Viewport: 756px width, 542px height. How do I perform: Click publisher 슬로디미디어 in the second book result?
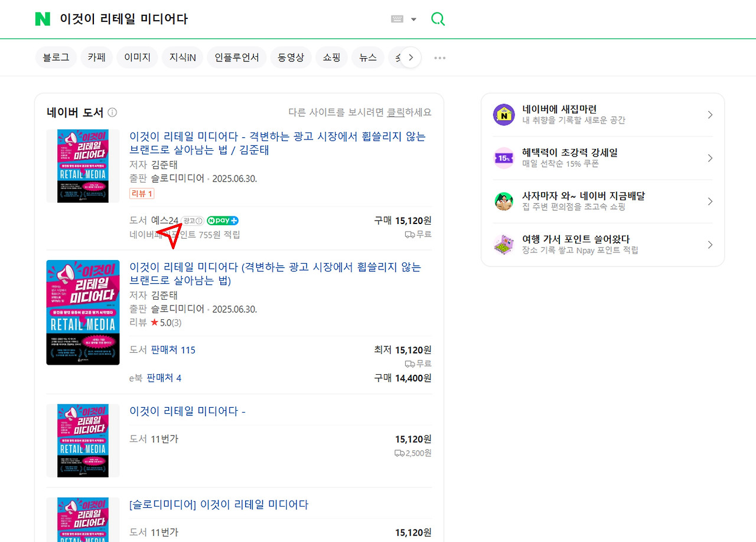178,309
